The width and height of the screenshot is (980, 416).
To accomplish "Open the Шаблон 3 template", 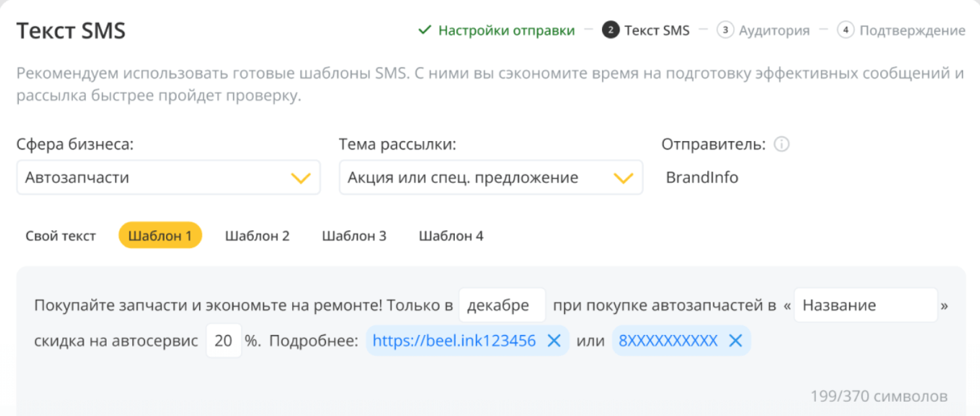I will tap(354, 236).
